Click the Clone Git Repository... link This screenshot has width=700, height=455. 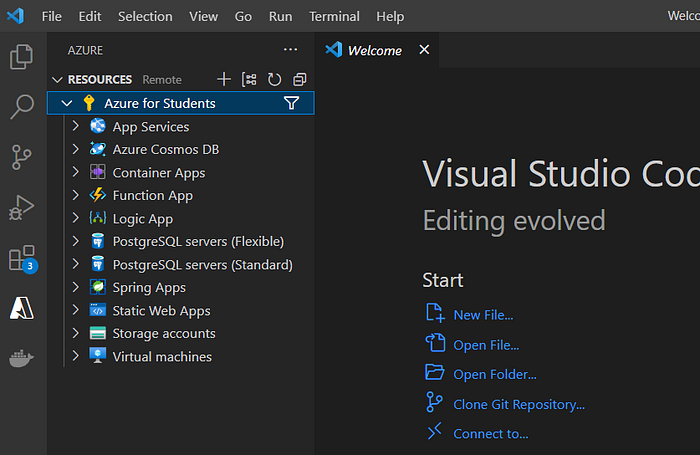518,404
